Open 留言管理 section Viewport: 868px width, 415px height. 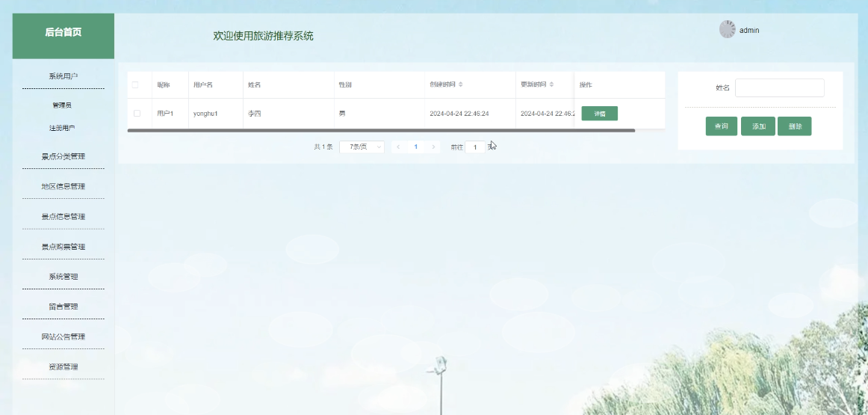[63, 307]
